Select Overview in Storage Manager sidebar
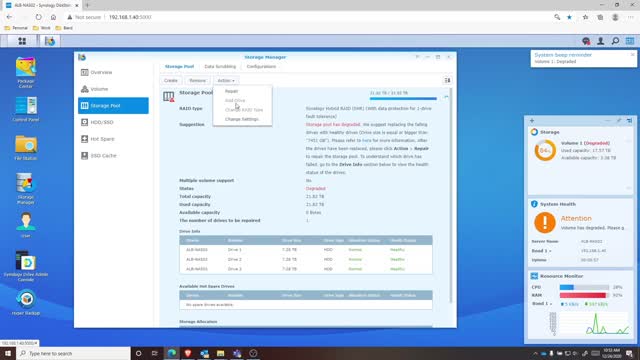The width and height of the screenshot is (640, 360). (x=113, y=72)
